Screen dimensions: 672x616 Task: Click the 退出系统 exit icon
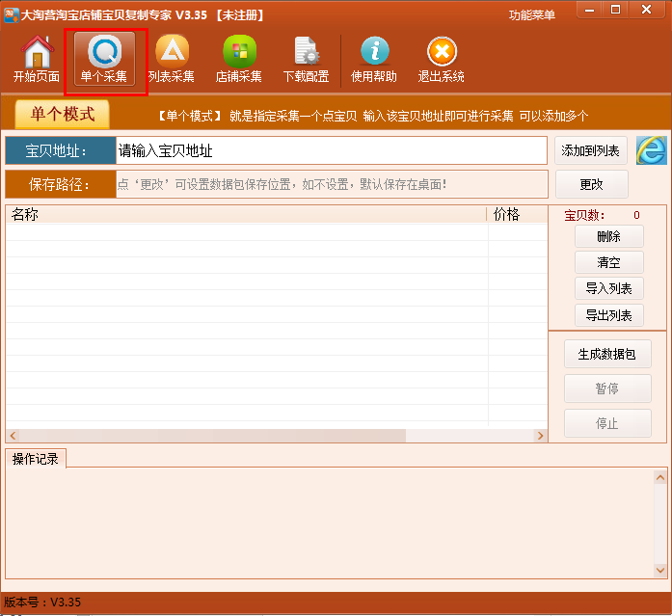click(x=441, y=60)
